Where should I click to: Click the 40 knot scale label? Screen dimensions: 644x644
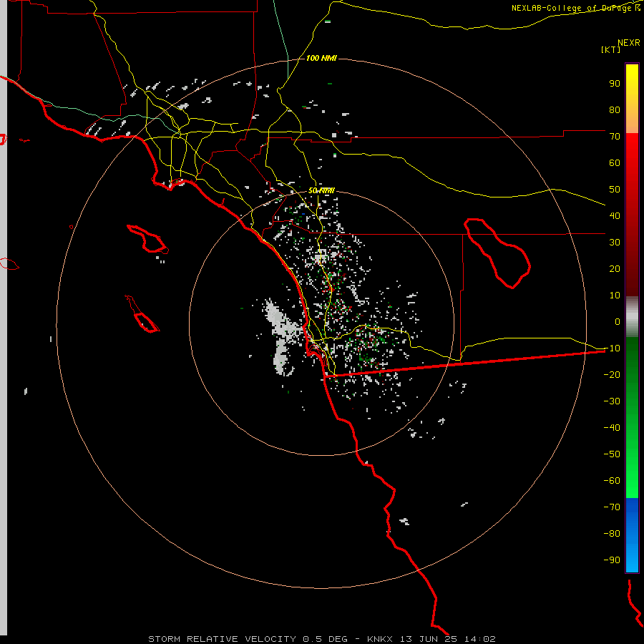pyautogui.click(x=615, y=215)
